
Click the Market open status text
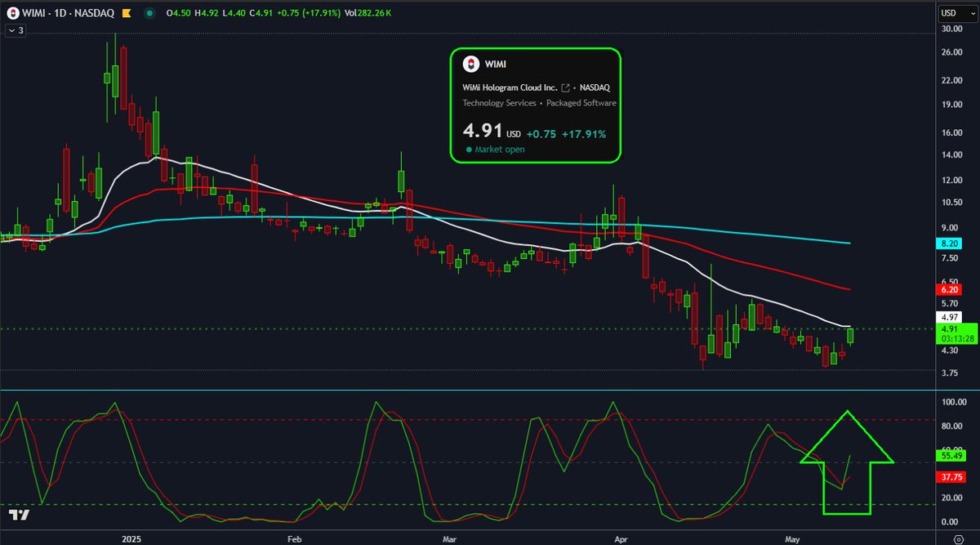(499, 150)
